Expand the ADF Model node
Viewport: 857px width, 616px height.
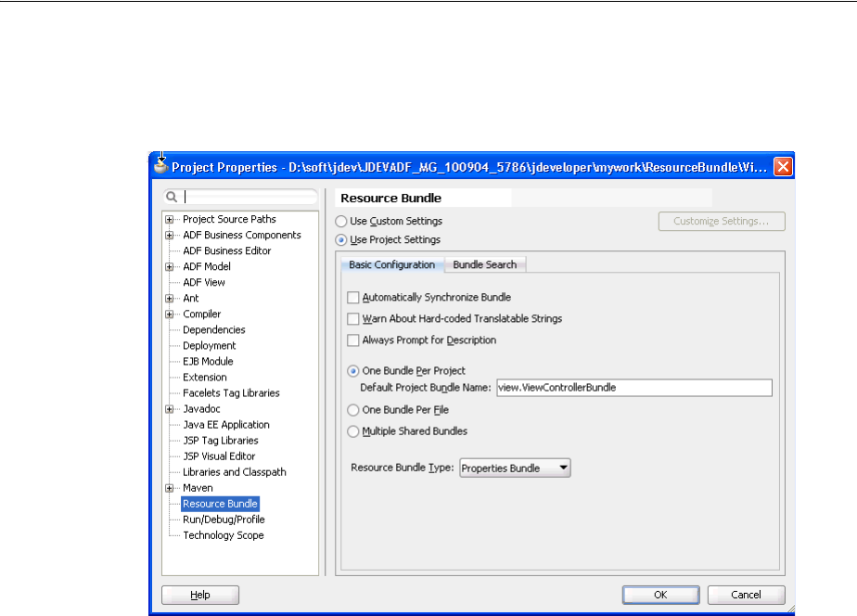[x=170, y=267]
